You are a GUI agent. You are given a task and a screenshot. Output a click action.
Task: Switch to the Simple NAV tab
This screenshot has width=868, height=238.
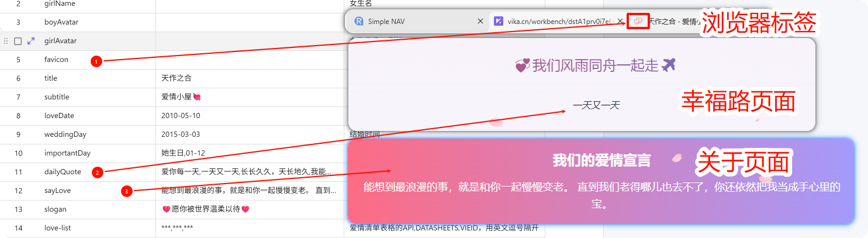pos(409,21)
